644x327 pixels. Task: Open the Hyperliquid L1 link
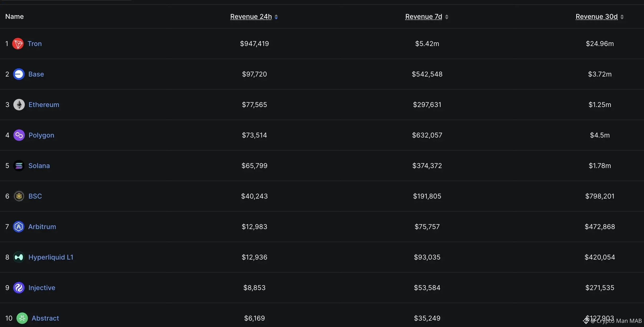click(51, 257)
